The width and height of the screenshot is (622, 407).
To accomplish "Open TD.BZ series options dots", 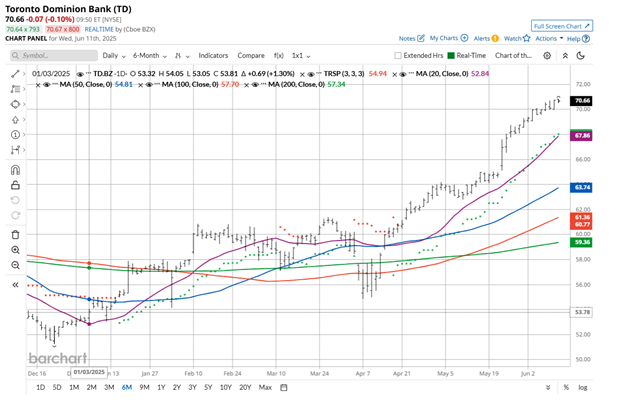I will [x=88, y=74].
